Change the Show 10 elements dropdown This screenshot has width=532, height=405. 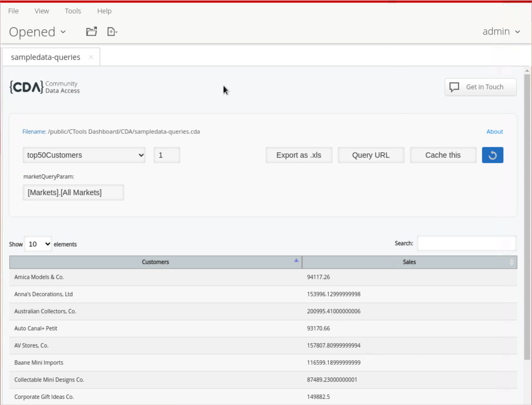click(x=38, y=244)
